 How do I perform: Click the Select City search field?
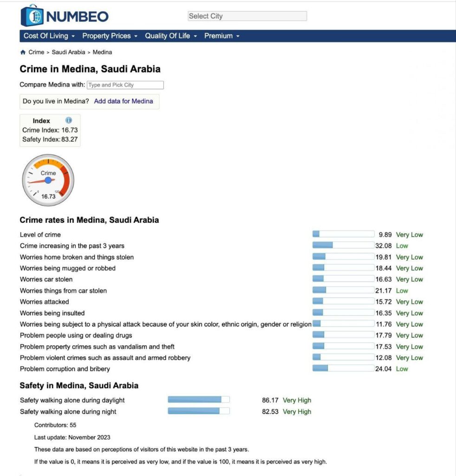click(x=248, y=16)
